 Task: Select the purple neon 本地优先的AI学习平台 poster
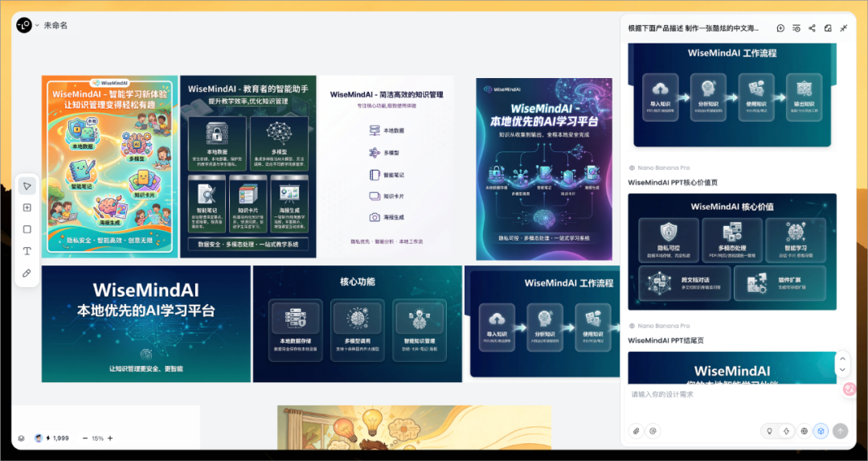click(544, 169)
